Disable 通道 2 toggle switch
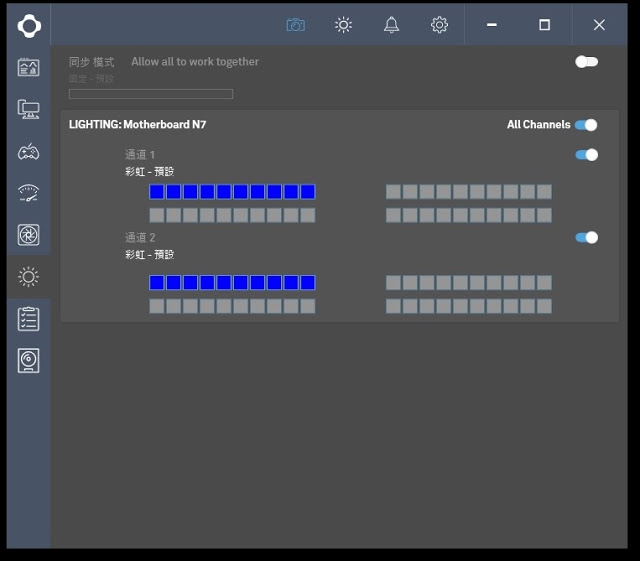Image resolution: width=640 pixels, height=561 pixels. (x=587, y=238)
